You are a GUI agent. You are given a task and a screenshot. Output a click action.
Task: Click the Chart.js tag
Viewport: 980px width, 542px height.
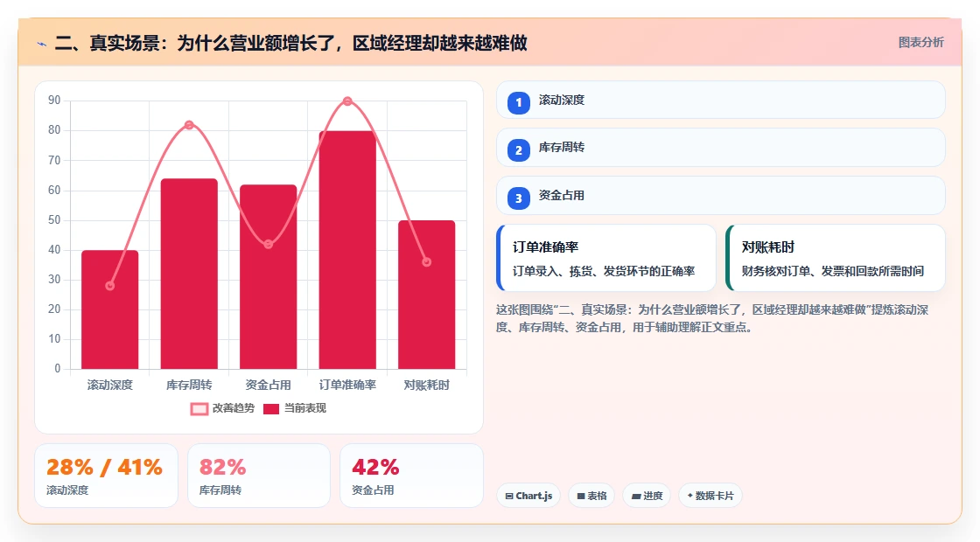tap(528, 496)
